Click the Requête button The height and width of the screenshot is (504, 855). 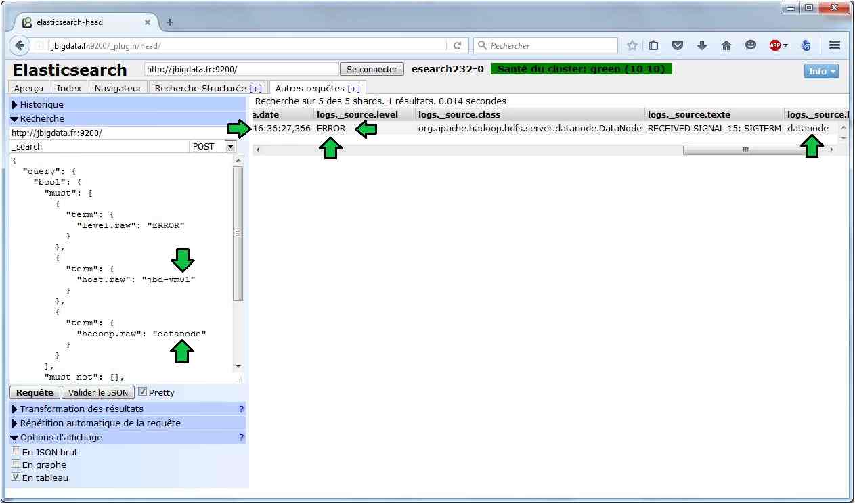coord(35,392)
